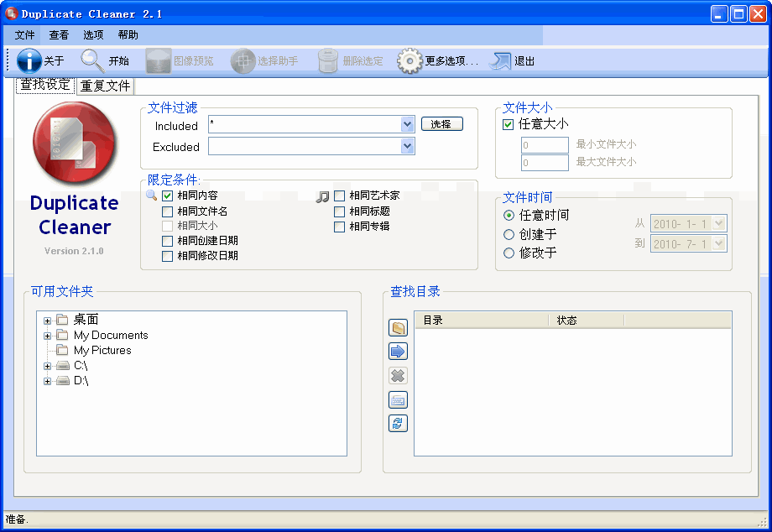Click the keyboard icon to enter path
This screenshot has width=772, height=532.
tap(398, 400)
